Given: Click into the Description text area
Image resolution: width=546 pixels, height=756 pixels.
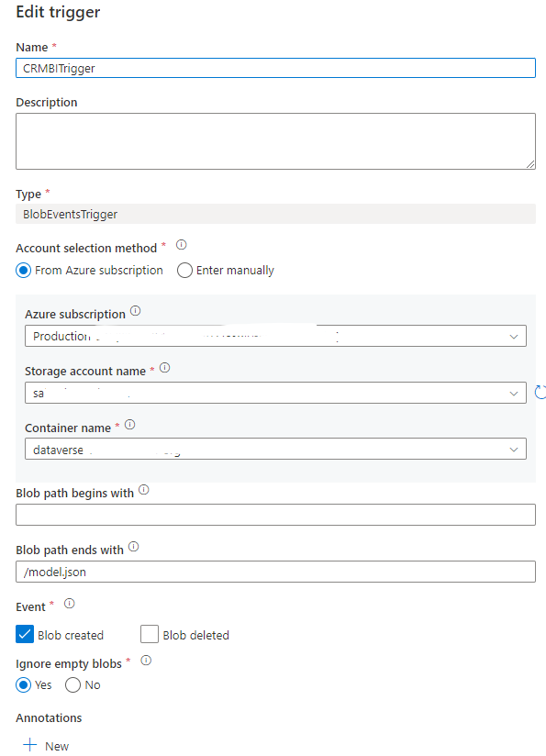Looking at the screenshot, I should click(275, 141).
